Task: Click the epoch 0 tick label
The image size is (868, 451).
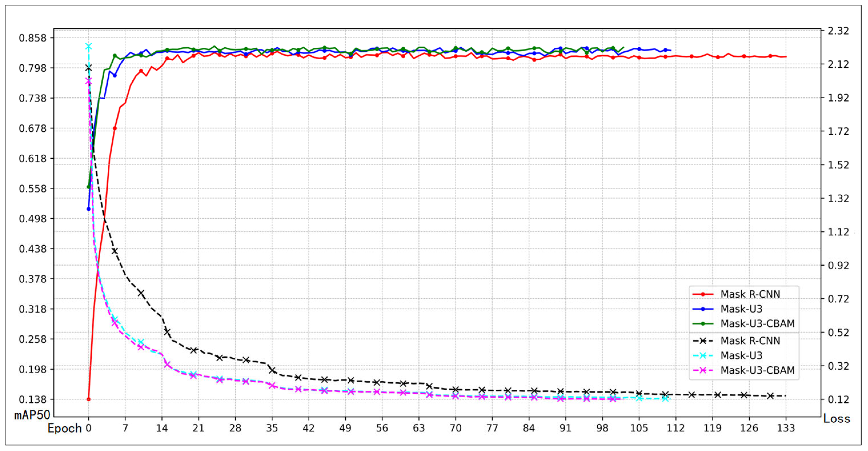Action: click(x=89, y=428)
